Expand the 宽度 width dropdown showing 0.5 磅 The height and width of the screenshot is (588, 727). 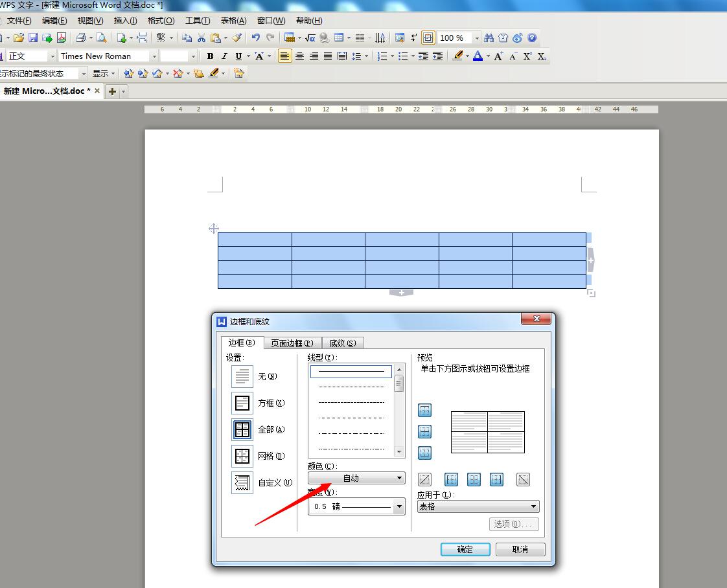(x=356, y=507)
